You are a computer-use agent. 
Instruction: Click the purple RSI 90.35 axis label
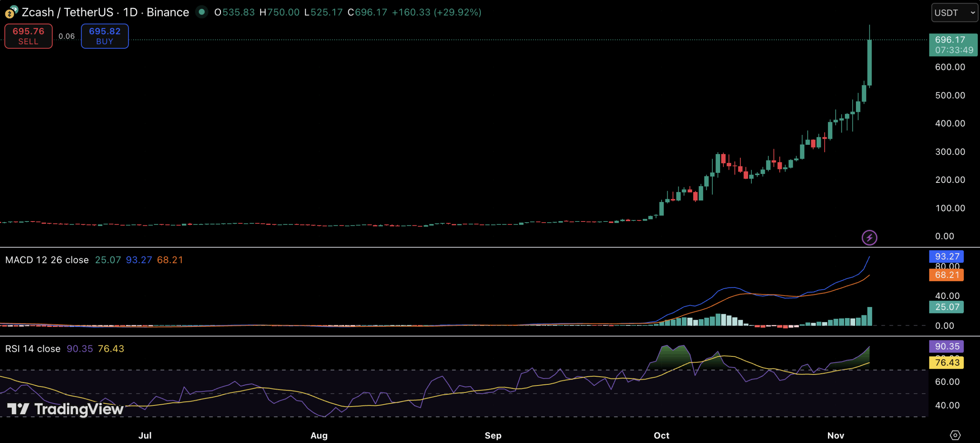pos(946,346)
